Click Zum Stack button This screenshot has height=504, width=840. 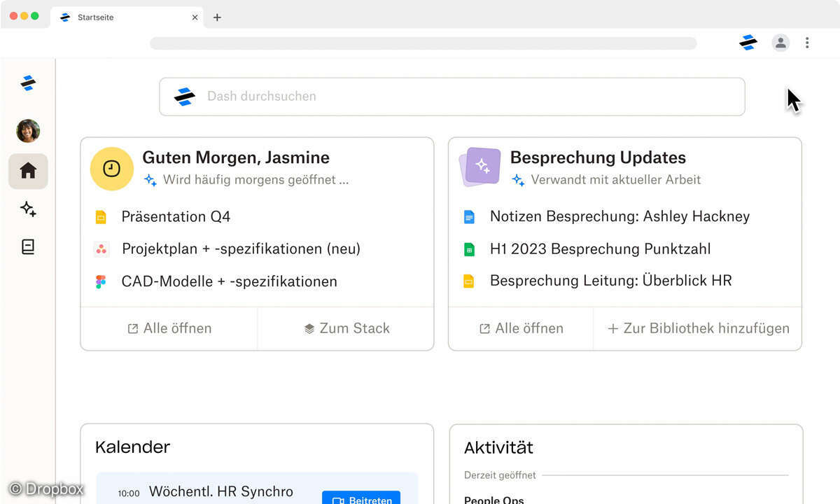coord(346,328)
